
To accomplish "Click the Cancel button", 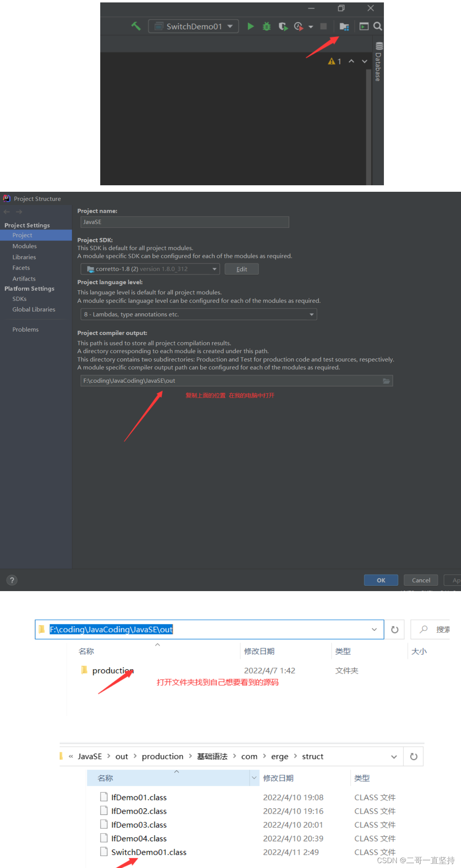I will [421, 580].
